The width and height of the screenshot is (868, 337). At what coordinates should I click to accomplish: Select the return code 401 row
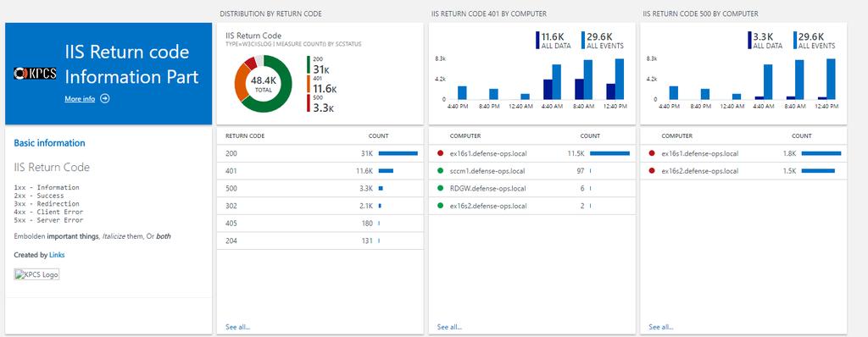point(320,171)
